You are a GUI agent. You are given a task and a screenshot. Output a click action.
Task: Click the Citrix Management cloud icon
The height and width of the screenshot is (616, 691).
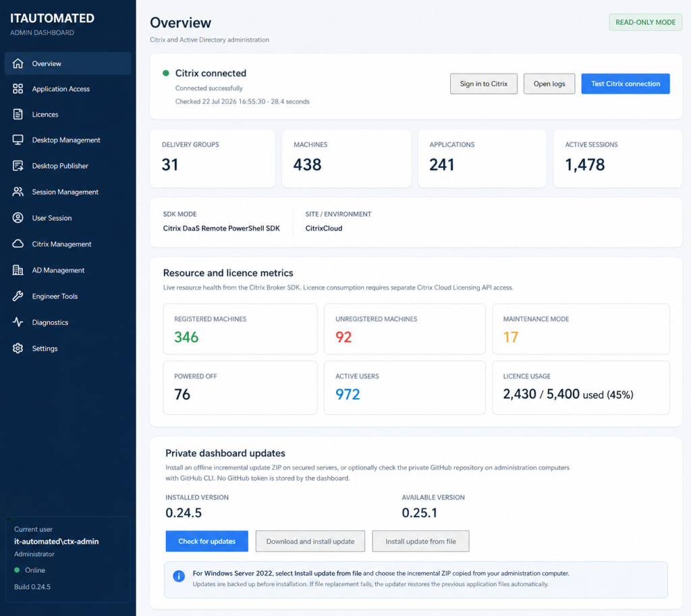coord(18,244)
